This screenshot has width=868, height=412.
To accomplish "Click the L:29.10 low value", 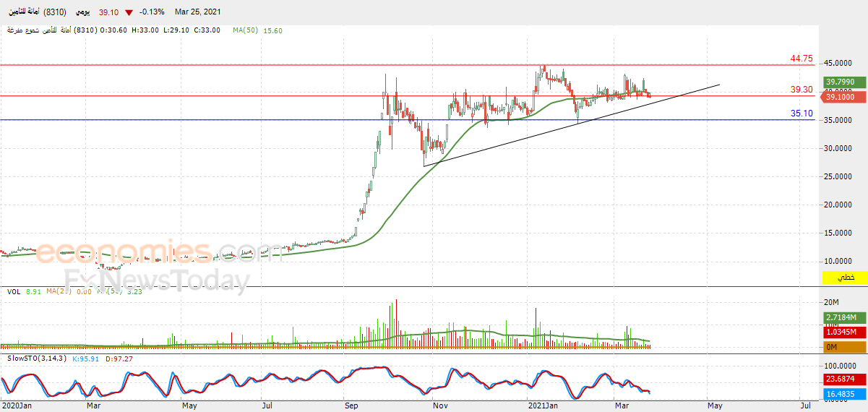I will pyautogui.click(x=176, y=30).
